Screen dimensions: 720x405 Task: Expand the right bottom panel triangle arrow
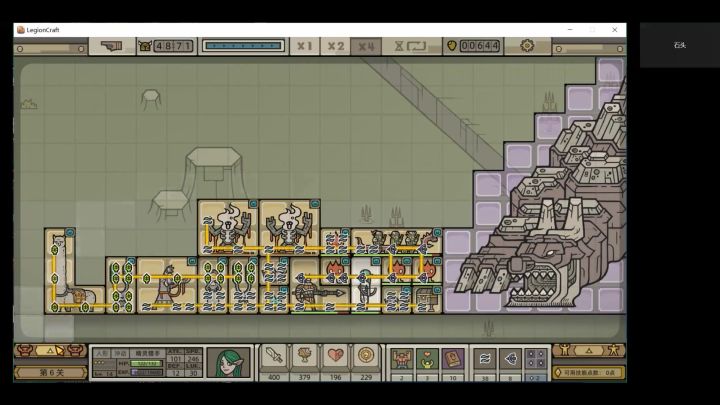tap(589, 351)
